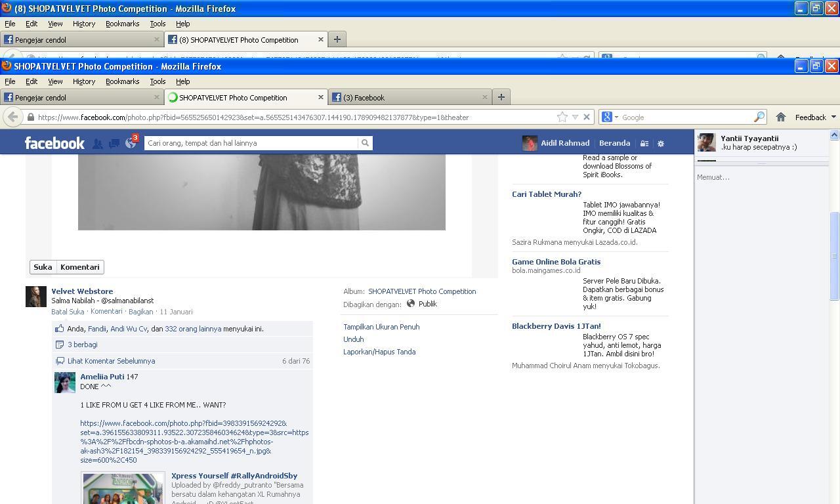Open the Cari Tablet Murah? ad
Viewport: 840px width, 504px height.
pyautogui.click(x=547, y=194)
